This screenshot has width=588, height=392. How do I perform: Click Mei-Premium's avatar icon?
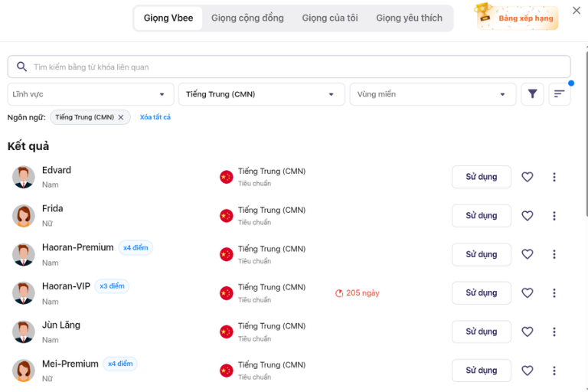(23, 371)
